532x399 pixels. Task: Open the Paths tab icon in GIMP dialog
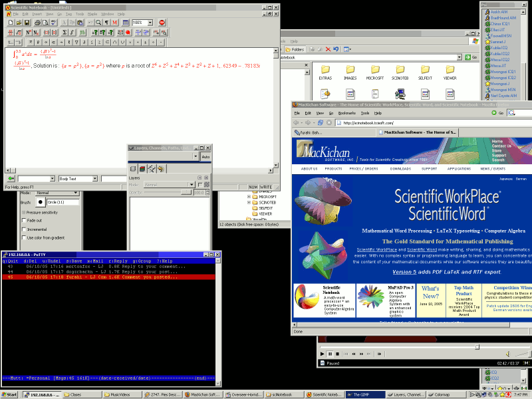[x=151, y=169]
